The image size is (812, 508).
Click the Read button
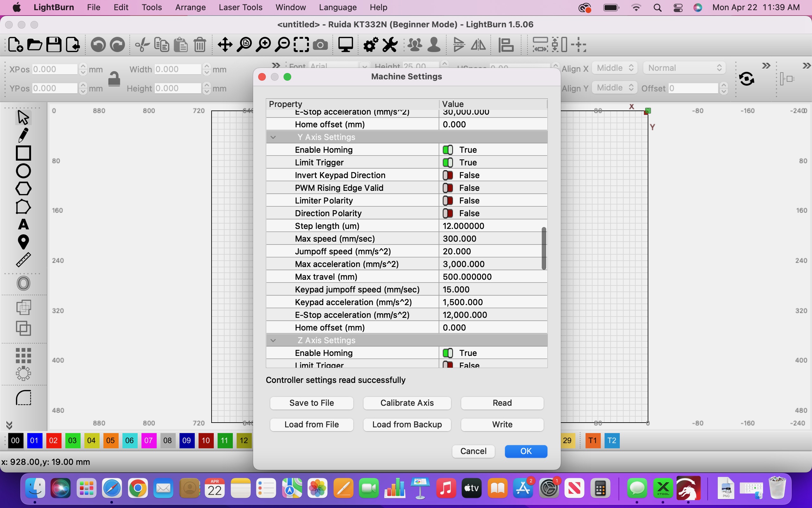[x=502, y=403]
